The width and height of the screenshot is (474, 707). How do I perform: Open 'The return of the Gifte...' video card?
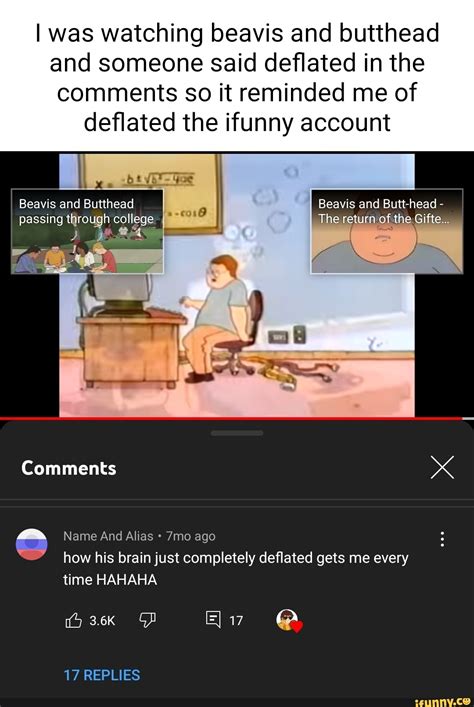pos(387,231)
